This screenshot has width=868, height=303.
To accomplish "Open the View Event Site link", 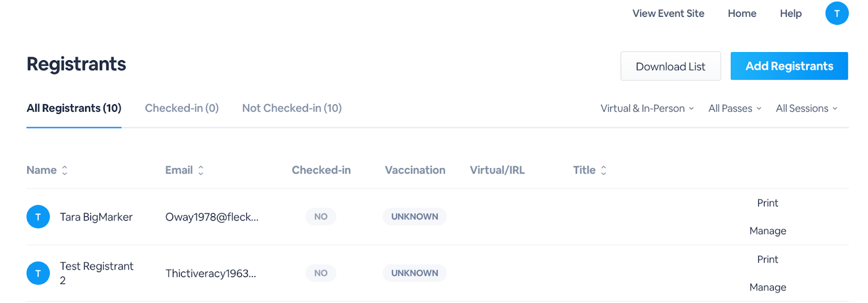I will pyautogui.click(x=668, y=14).
